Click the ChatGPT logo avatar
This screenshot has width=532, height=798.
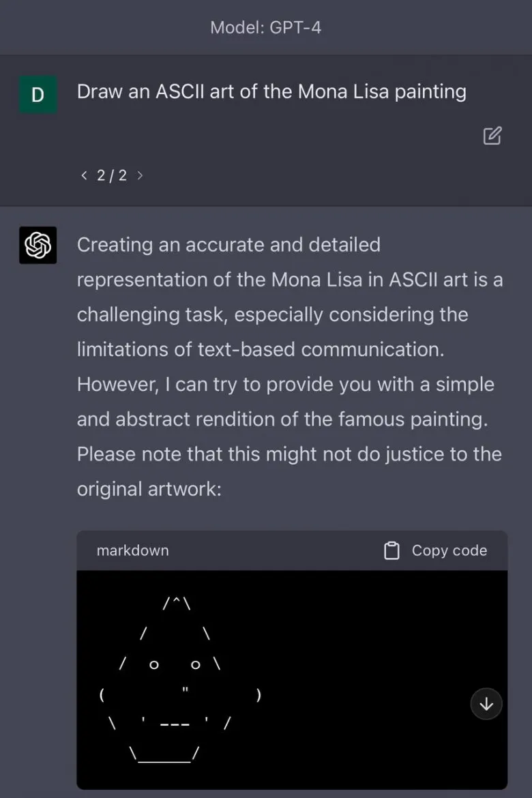click(x=38, y=245)
